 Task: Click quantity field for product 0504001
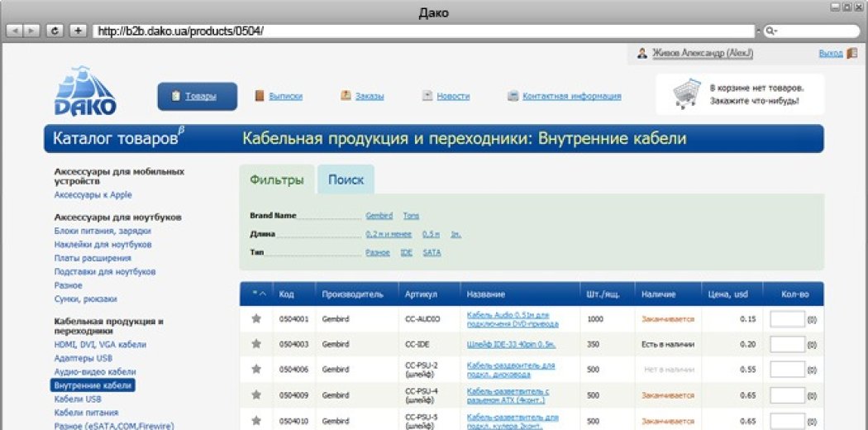click(x=787, y=319)
